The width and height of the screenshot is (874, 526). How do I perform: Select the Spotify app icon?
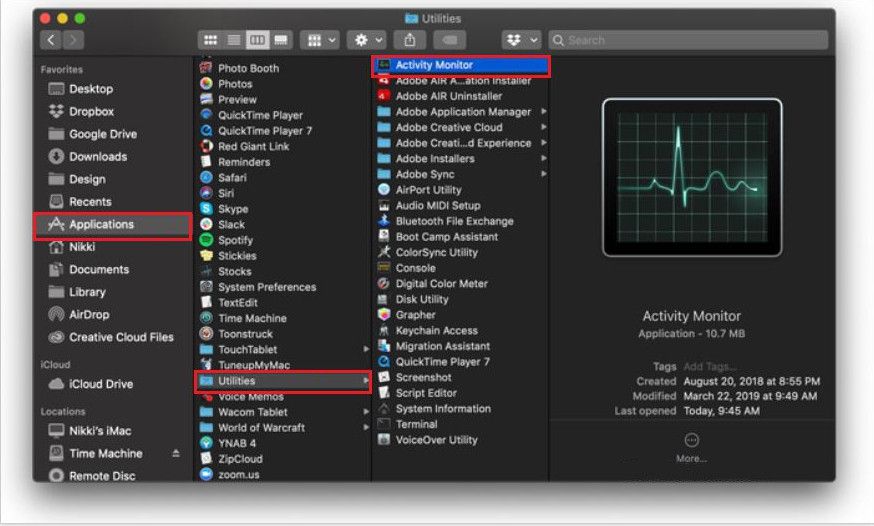click(x=206, y=240)
